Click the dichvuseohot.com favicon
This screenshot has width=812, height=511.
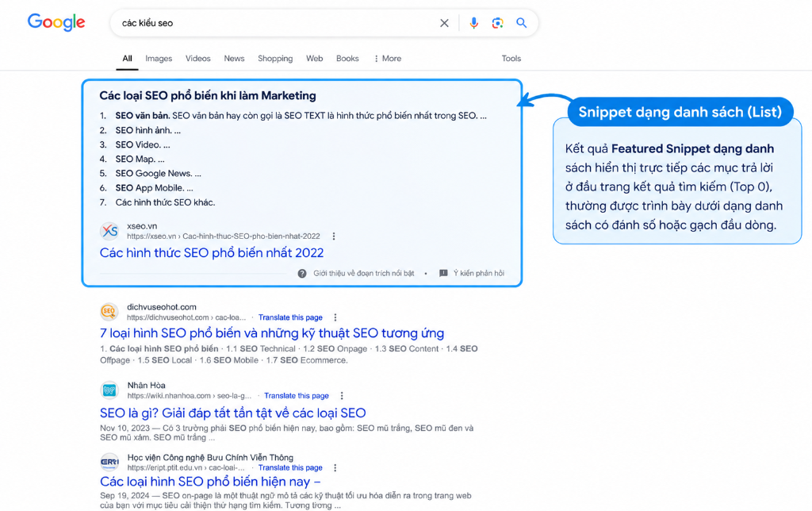tap(109, 312)
